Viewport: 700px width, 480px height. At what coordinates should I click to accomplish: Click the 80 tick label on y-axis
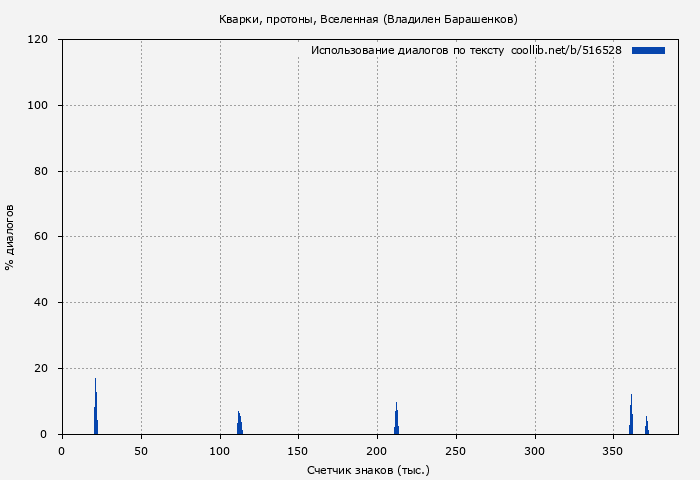point(42,172)
